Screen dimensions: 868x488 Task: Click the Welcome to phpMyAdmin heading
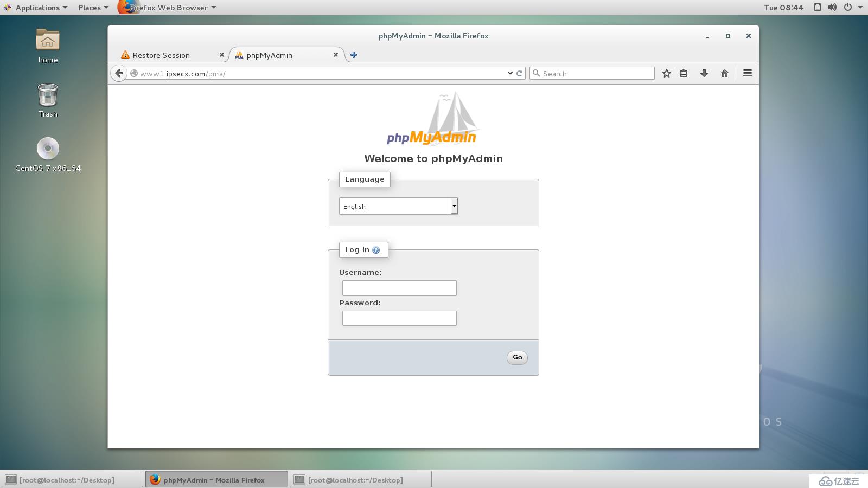click(x=433, y=159)
